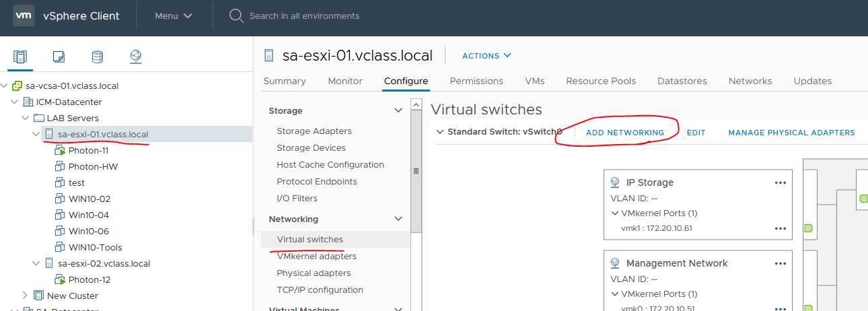Click the LAB Servers folder icon
This screenshot has width=868, height=311.
[39, 118]
